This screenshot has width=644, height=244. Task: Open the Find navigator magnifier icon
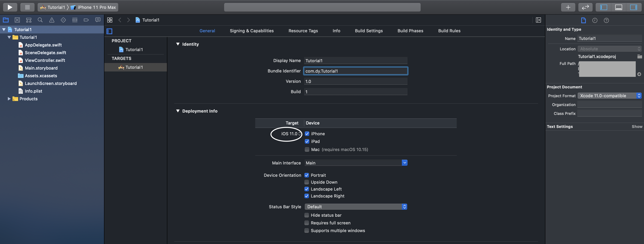[x=40, y=20]
